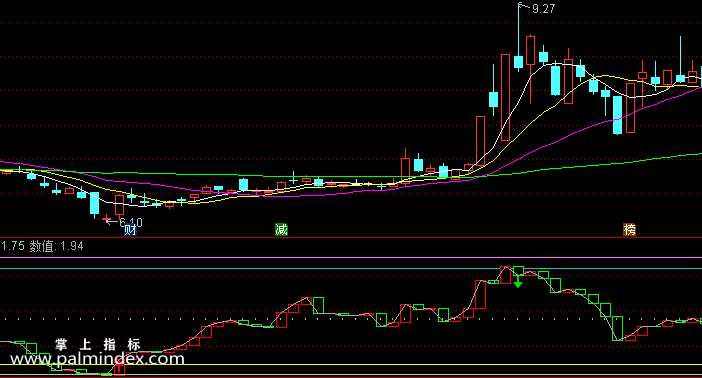702x378 pixels.
Task: Click the 1.75 indicator value
Action: point(13,246)
